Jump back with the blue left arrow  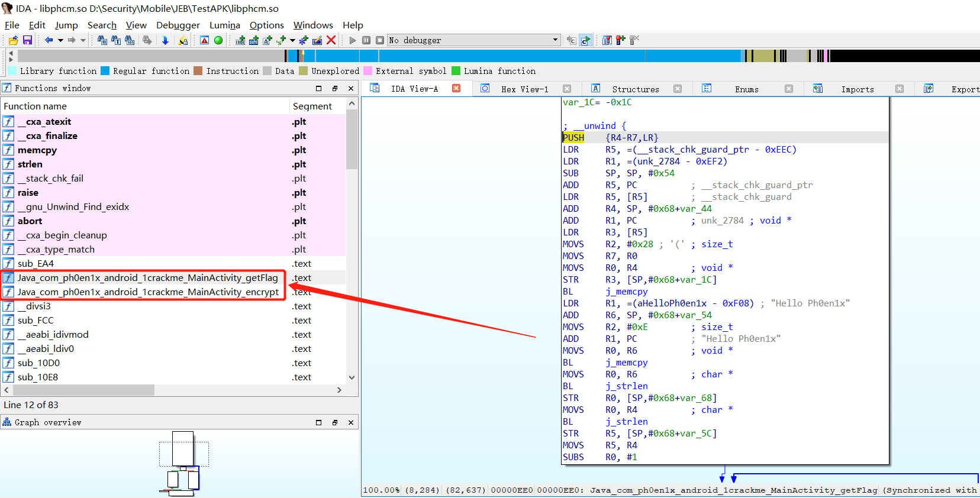(x=49, y=40)
